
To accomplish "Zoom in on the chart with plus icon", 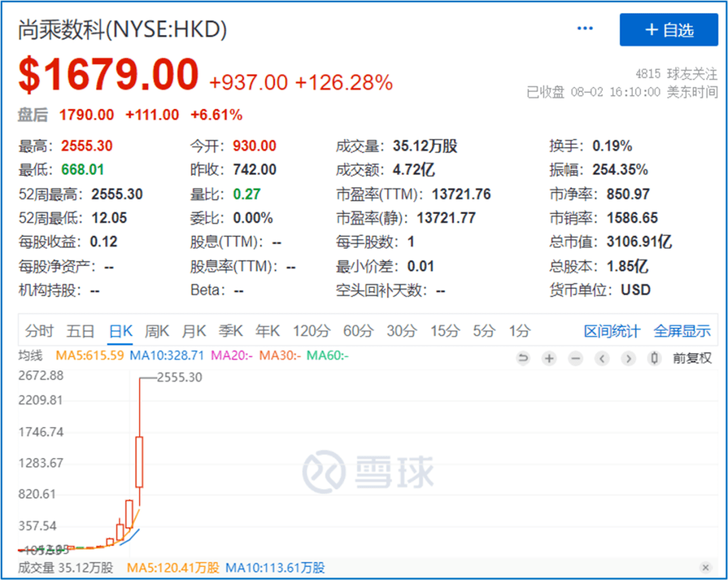I will point(549,358).
